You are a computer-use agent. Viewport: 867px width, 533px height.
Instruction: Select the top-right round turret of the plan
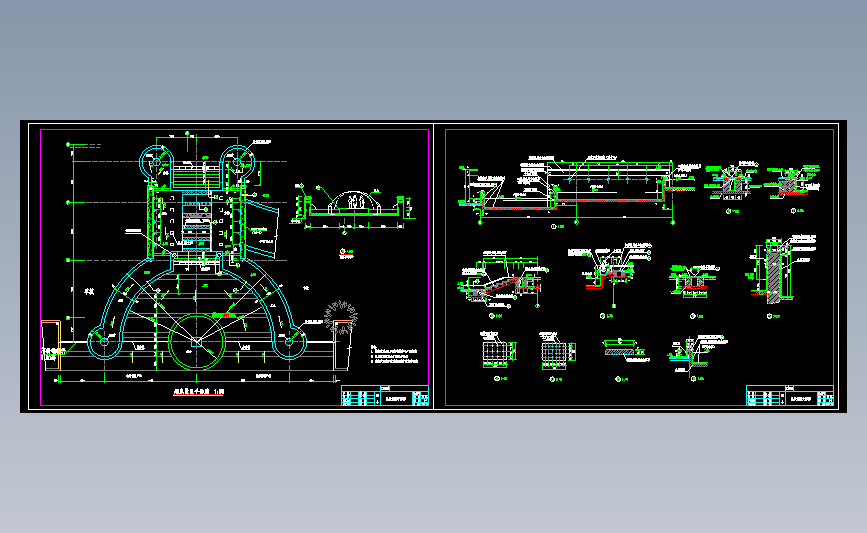coord(238,162)
